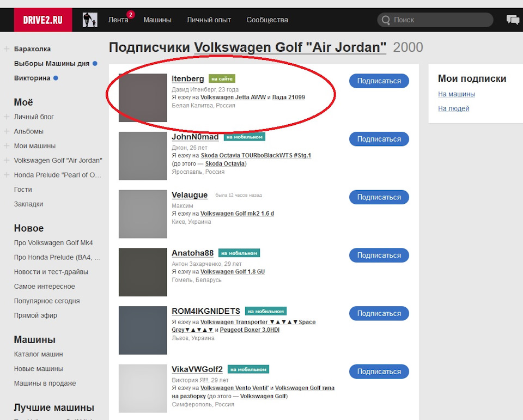Open ROM4IKGNIDETS profile name link
523x420 pixels.
[x=206, y=311]
